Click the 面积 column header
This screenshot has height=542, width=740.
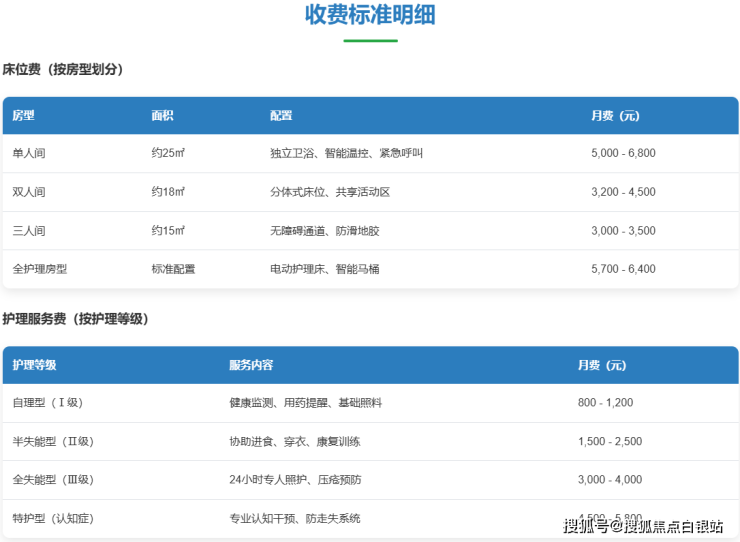point(162,116)
